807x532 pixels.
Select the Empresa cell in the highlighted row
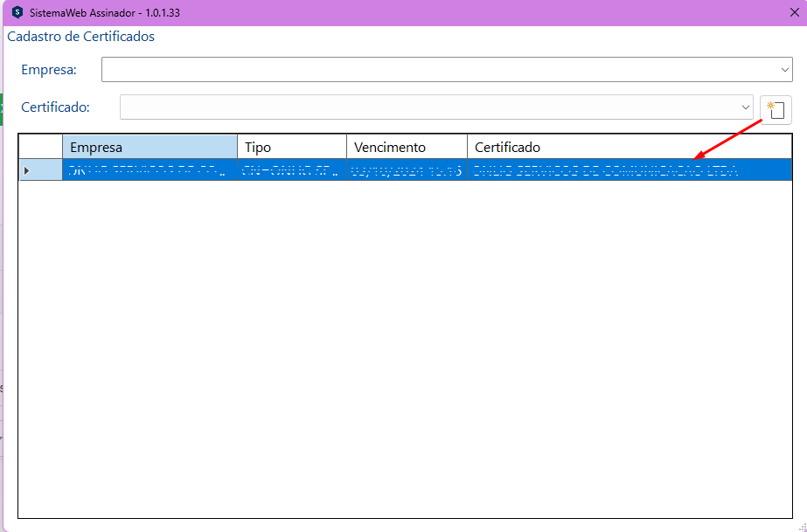(x=150, y=170)
